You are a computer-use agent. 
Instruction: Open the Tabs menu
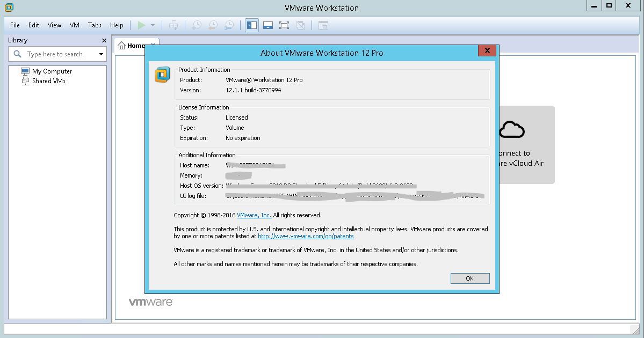95,25
